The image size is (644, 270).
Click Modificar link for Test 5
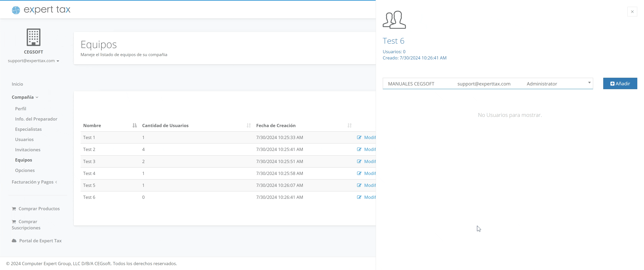[370, 185]
